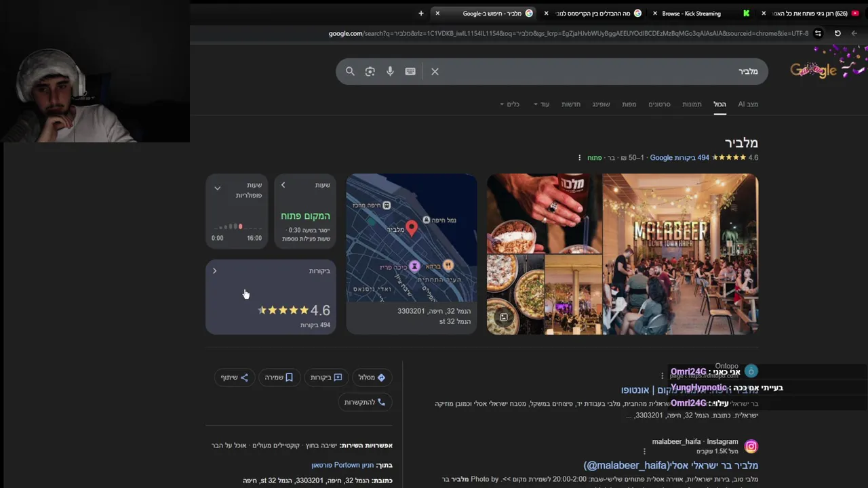The width and height of the screenshot is (868, 488).
Task: Click the magnifier search icon in the search box
Action: pyautogui.click(x=350, y=71)
